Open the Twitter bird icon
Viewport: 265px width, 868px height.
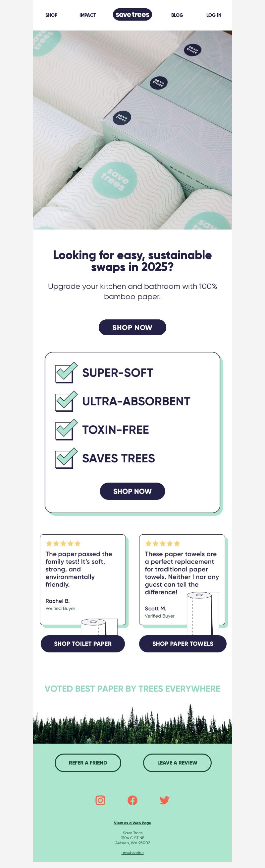[x=164, y=800]
